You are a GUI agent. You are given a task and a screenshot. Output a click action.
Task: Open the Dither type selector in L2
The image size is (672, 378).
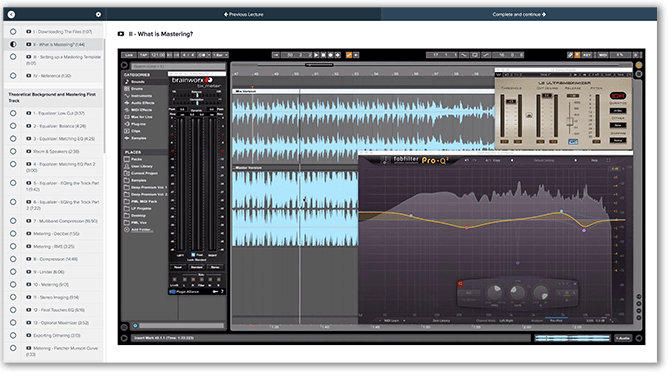pyautogui.click(x=618, y=125)
